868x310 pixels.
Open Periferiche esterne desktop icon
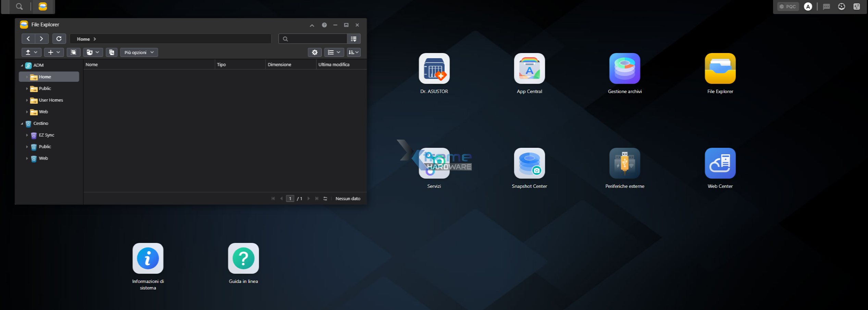pos(624,163)
